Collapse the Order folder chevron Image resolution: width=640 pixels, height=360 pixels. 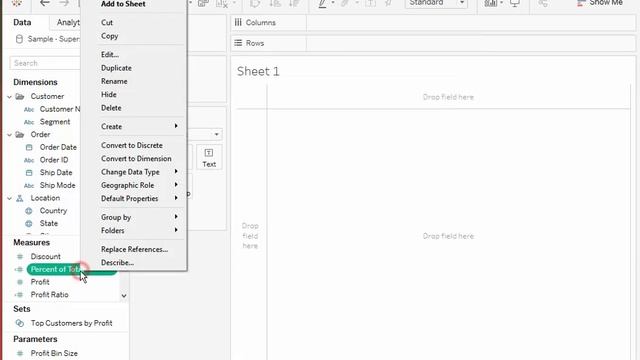9,135
